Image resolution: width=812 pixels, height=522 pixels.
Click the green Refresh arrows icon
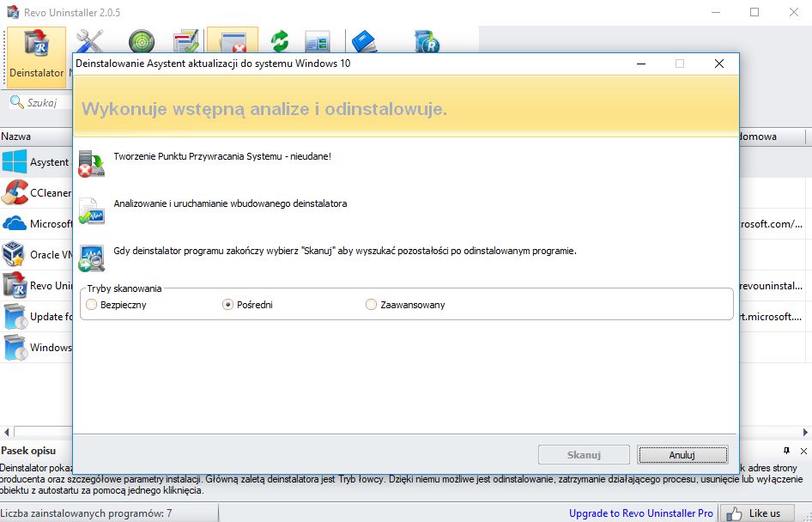click(x=280, y=41)
